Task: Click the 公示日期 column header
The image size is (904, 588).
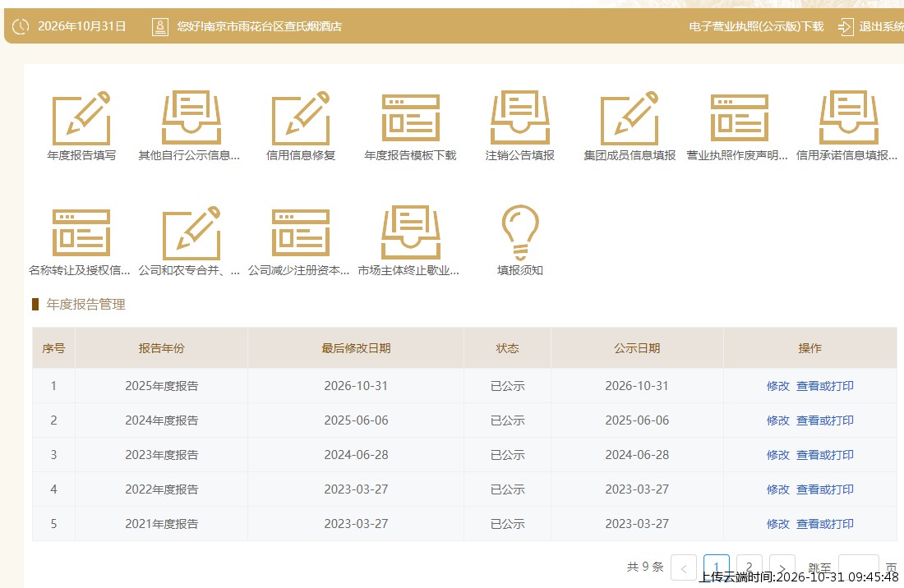Action: 637,348
